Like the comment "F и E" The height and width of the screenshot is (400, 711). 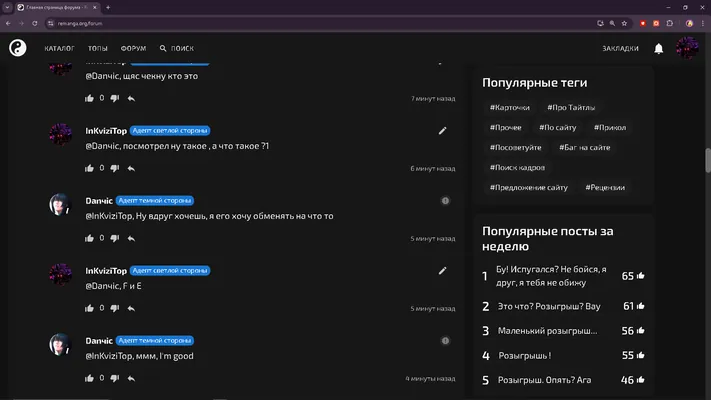click(x=89, y=308)
